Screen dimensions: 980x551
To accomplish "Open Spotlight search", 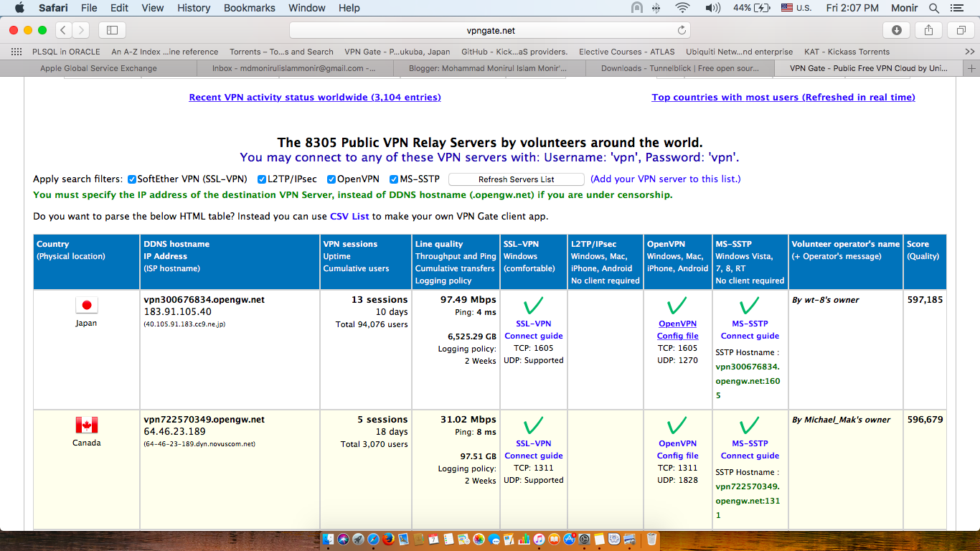I will (x=934, y=8).
